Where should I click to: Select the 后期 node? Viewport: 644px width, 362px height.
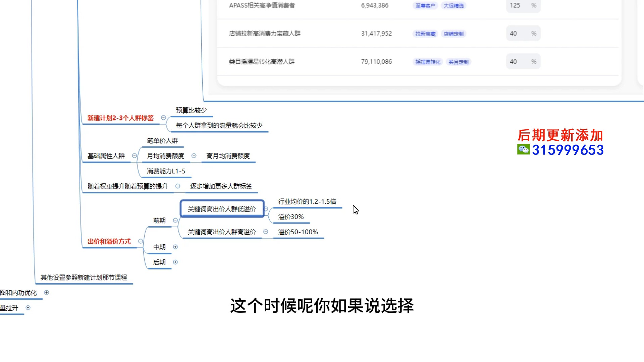point(159,262)
